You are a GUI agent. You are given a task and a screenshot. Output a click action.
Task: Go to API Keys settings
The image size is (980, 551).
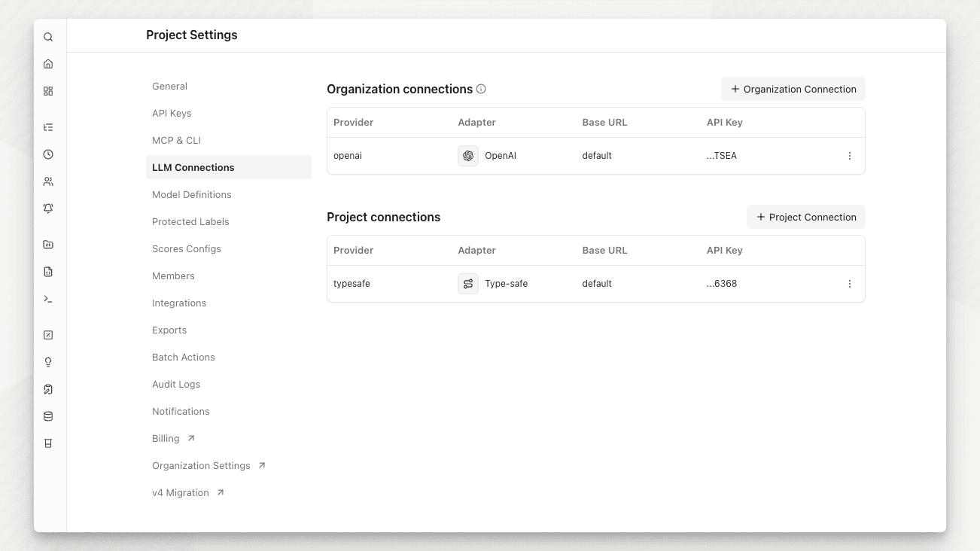pos(229,113)
